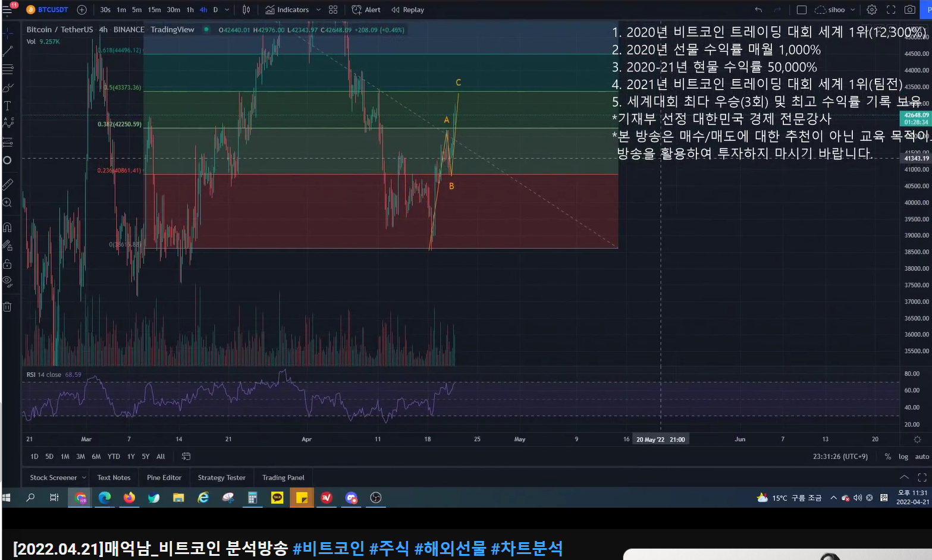Set date range to YTD

[x=114, y=457]
